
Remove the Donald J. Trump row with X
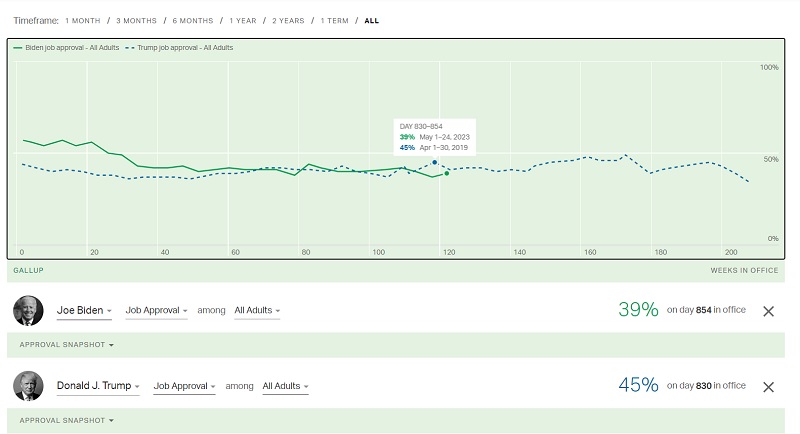click(x=768, y=387)
